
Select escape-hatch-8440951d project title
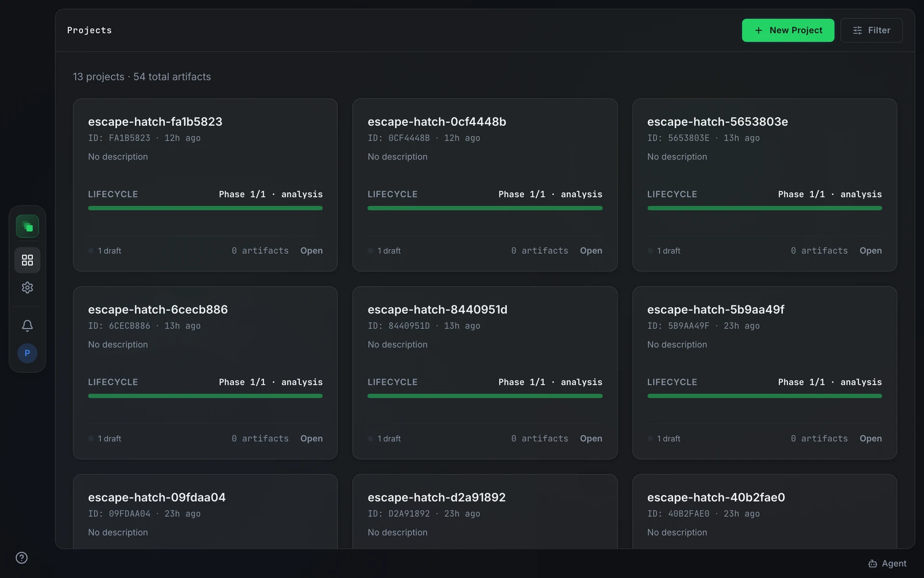(437, 309)
